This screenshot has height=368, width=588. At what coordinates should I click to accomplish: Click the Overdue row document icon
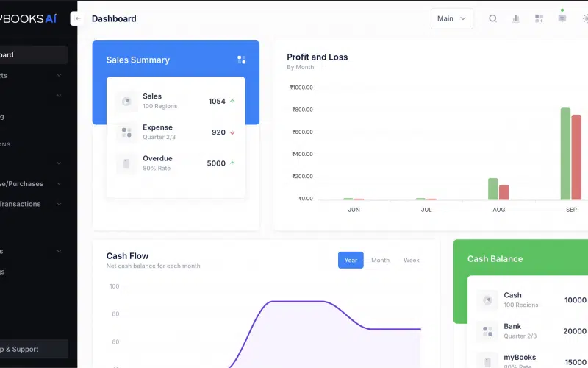point(126,163)
